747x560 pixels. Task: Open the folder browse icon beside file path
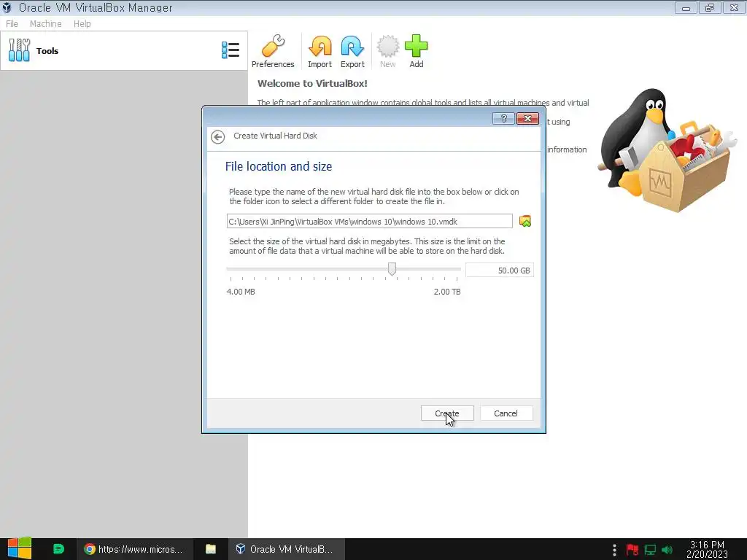[x=525, y=221]
